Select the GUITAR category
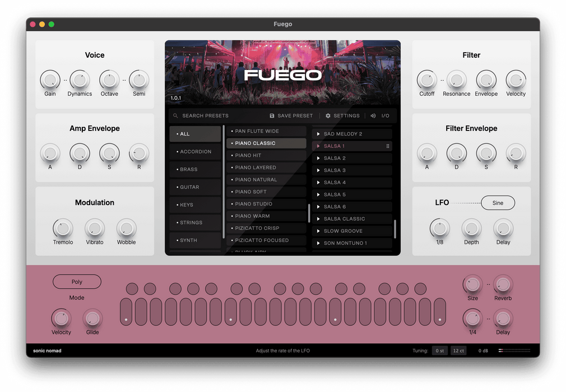 pyautogui.click(x=195, y=187)
